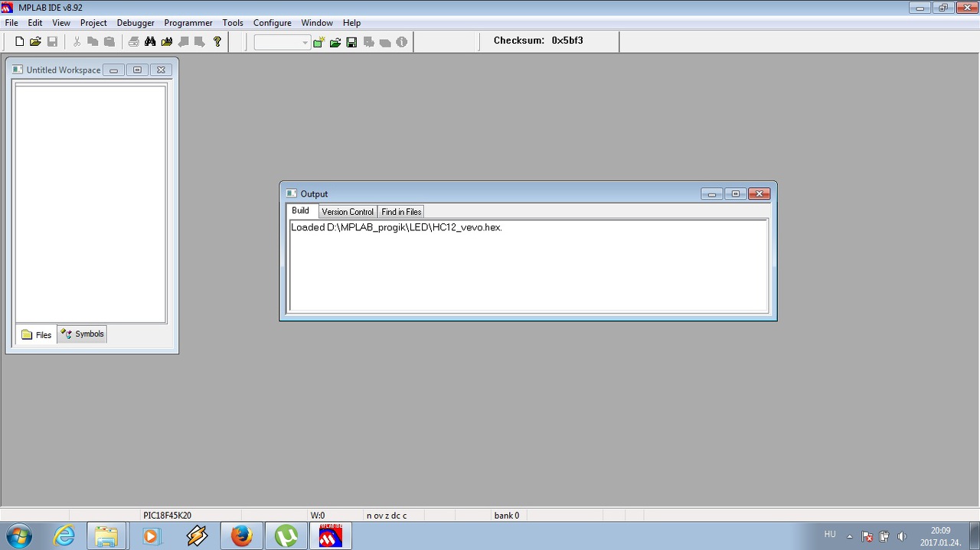Image resolution: width=980 pixels, height=550 pixels.
Task: Click the grayed Build Options toolbar icon
Action: pos(368,43)
